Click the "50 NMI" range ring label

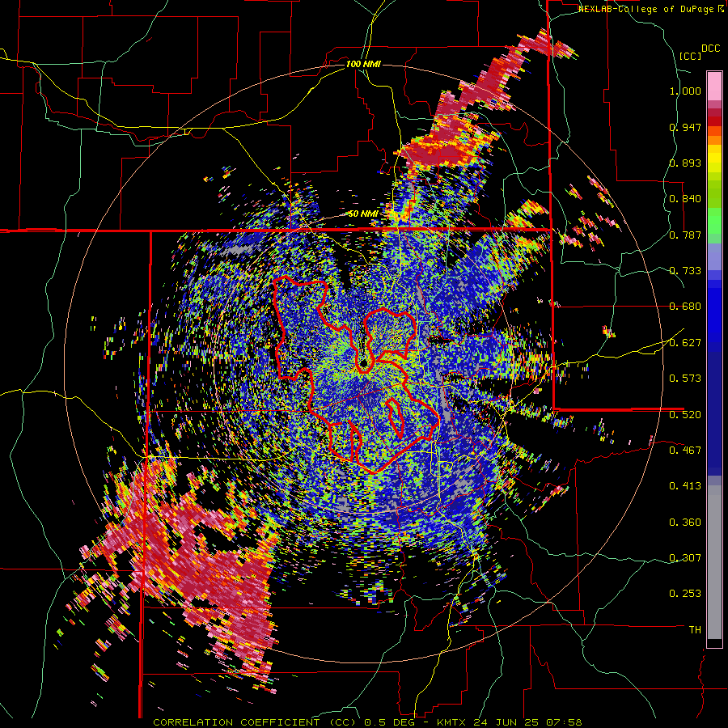coord(363,214)
